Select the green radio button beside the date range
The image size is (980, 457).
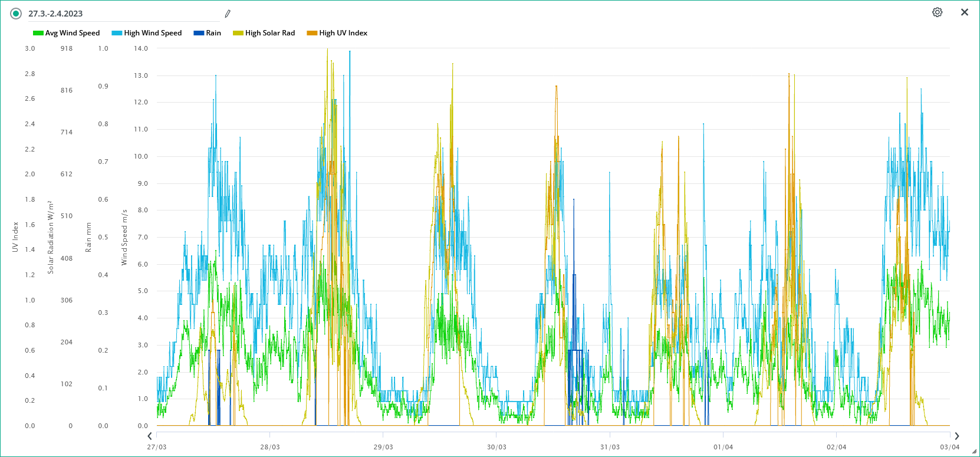[x=16, y=14]
